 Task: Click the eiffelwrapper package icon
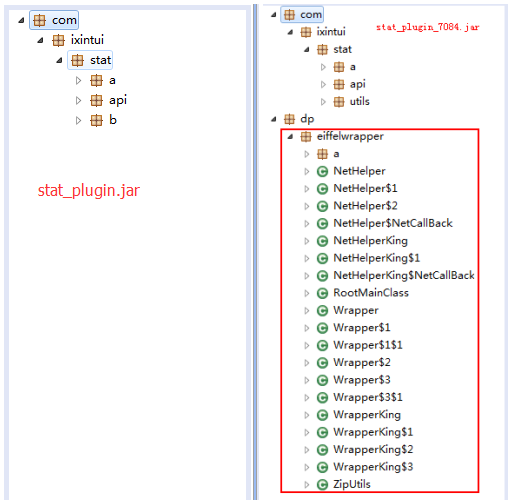coord(306,136)
